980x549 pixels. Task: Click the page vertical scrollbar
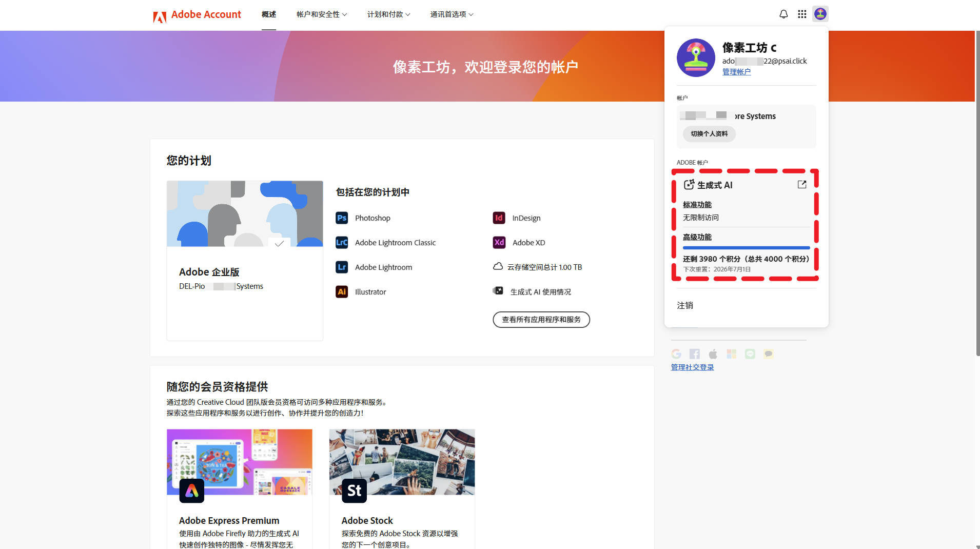[977, 193]
